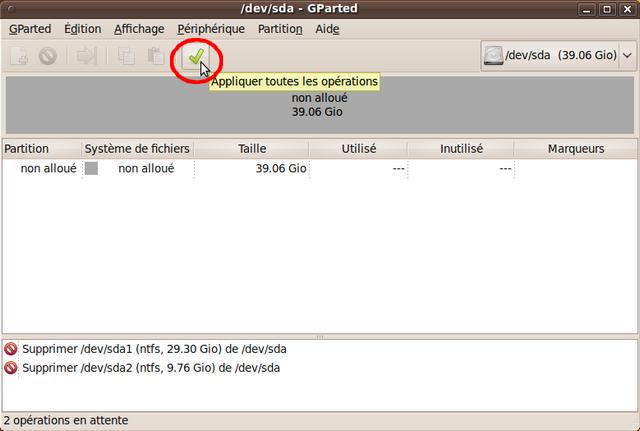Click the Apply All Operations checkmark icon
Image resolution: width=640 pixels, height=431 pixels.
click(x=196, y=57)
